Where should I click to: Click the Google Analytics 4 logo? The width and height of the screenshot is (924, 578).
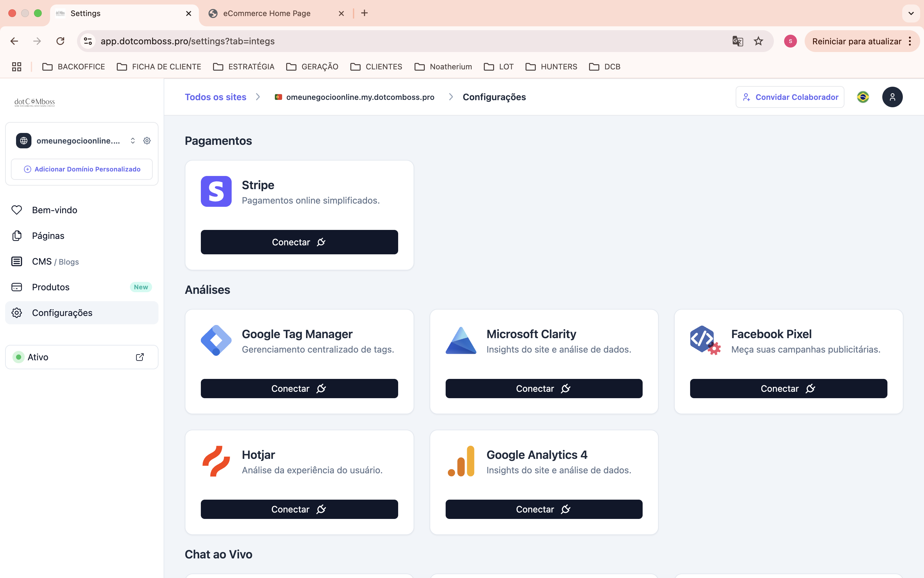click(x=461, y=461)
